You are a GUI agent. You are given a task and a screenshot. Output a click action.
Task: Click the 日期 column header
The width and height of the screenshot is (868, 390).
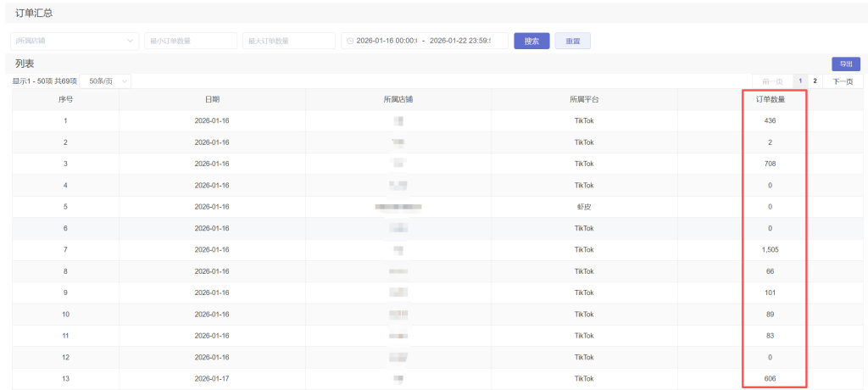point(212,99)
